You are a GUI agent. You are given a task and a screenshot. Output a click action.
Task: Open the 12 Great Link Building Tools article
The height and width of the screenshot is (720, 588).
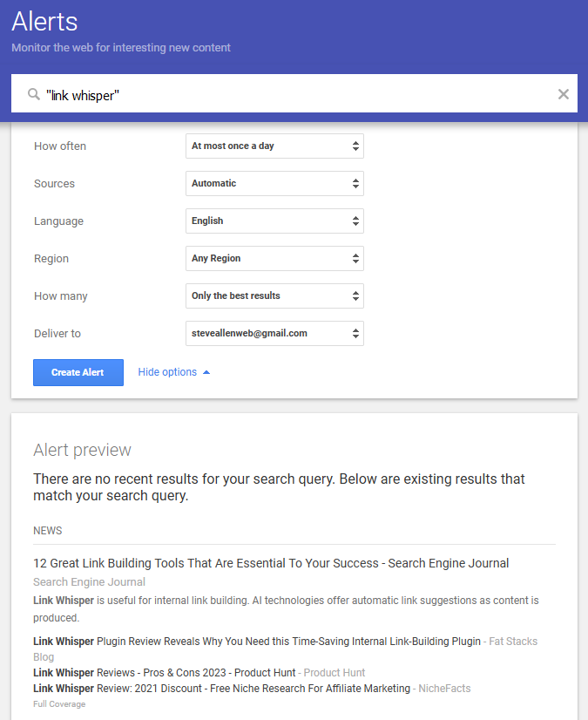point(271,563)
